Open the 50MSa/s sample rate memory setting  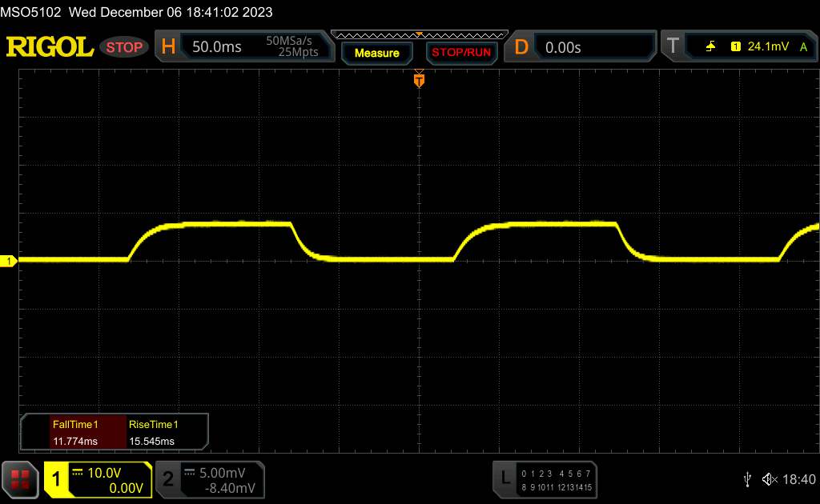(x=292, y=47)
